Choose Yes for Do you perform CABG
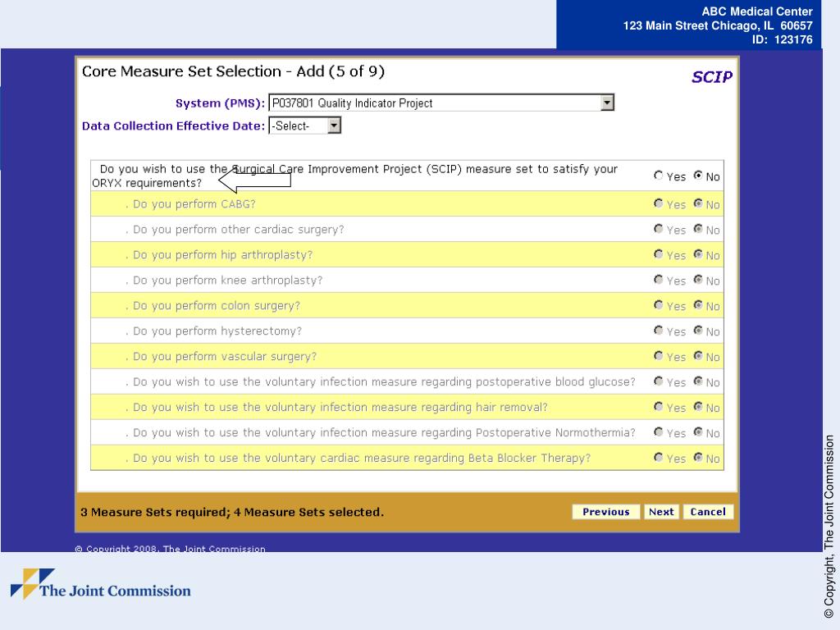This screenshot has height=630, width=840. 659,203
